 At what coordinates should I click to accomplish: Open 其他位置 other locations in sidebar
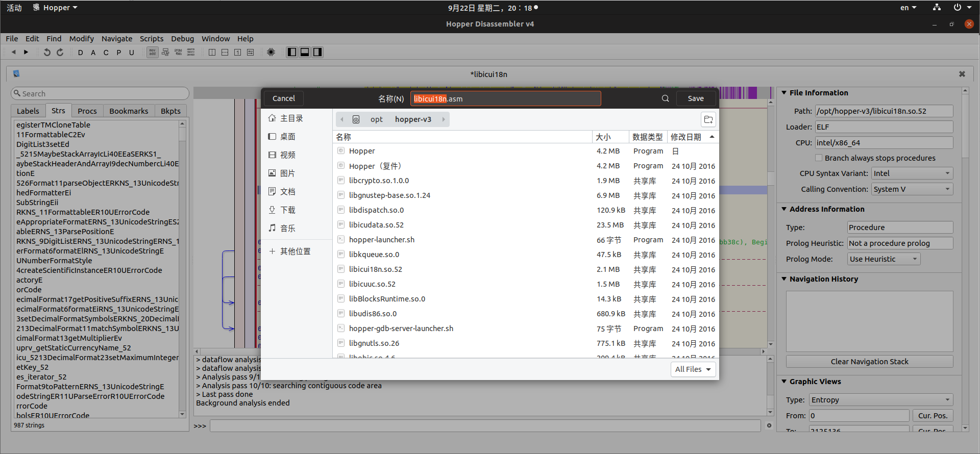point(290,251)
